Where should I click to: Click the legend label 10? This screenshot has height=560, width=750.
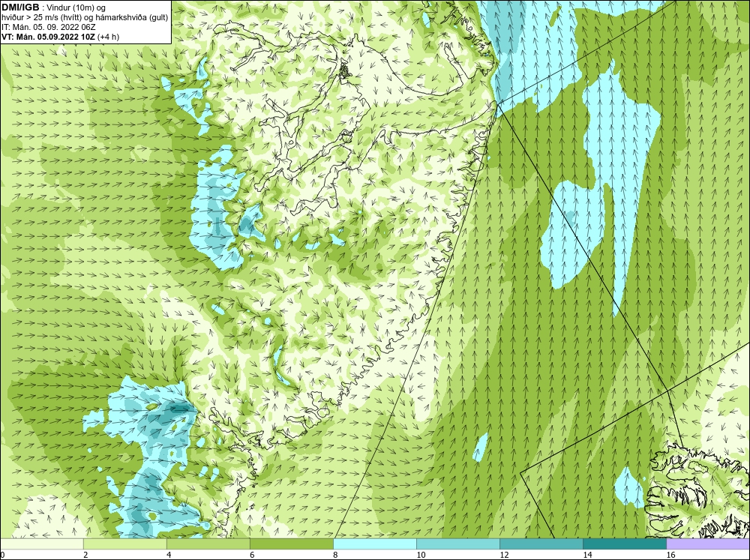[x=421, y=555]
